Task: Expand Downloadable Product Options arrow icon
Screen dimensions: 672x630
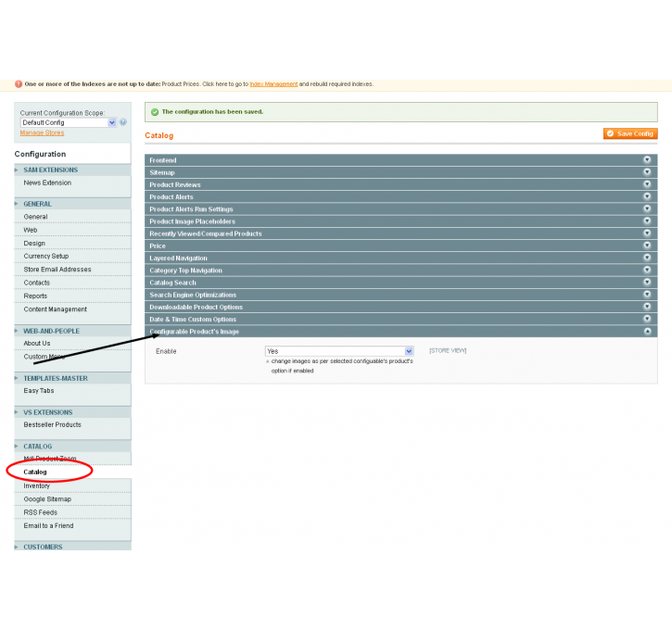Action: click(647, 307)
